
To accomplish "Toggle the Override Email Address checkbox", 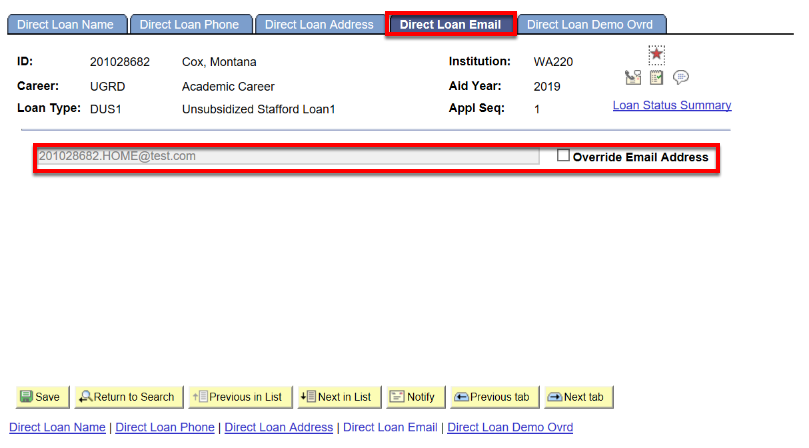I will (x=563, y=155).
